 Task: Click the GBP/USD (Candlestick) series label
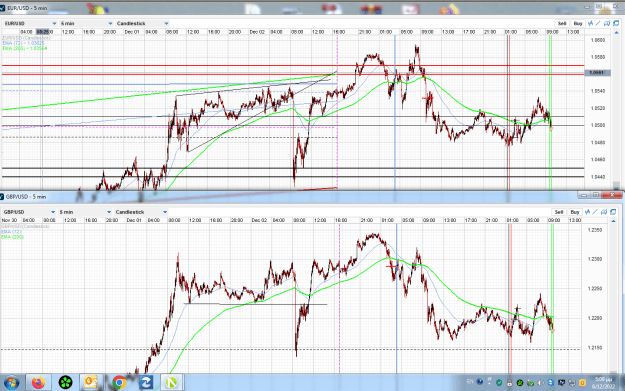coord(25,226)
